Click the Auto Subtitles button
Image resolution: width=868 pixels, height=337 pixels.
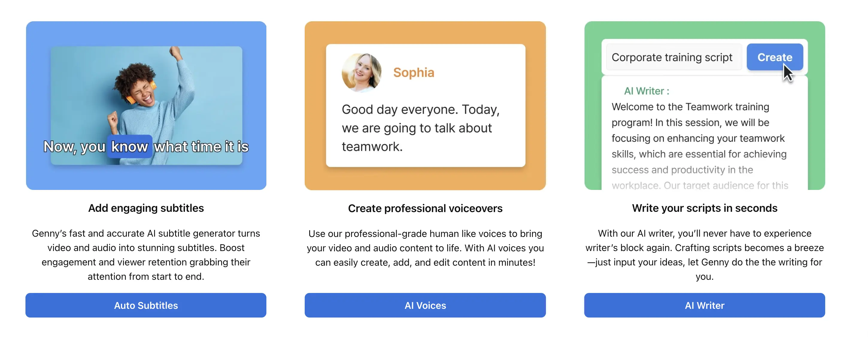(x=145, y=305)
